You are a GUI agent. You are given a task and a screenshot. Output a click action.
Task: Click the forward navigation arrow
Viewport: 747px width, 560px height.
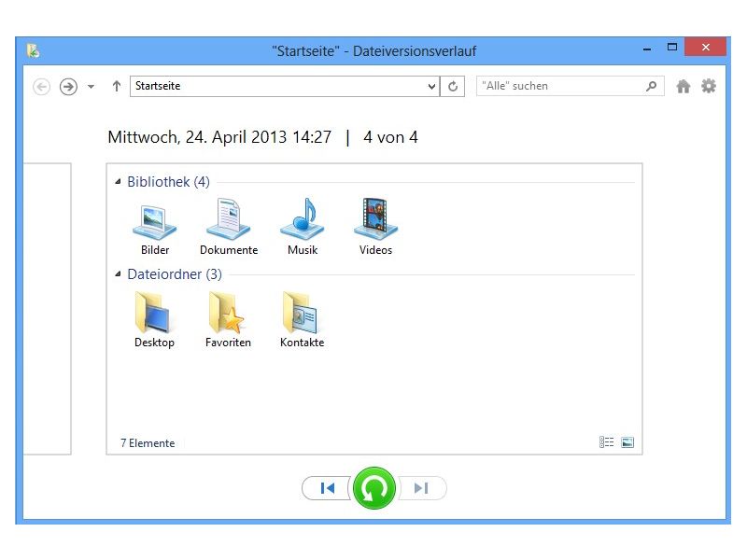pos(68,87)
